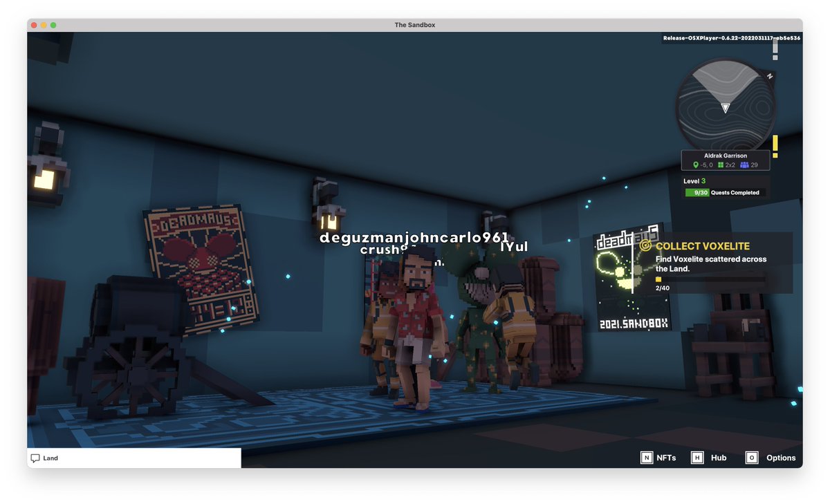
Task: Open the Options label
Action: coord(781,458)
